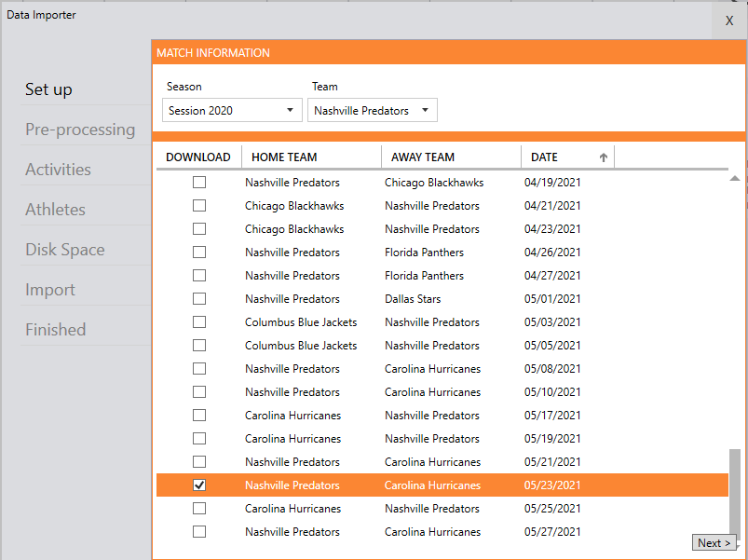
Task: Select Columbus Blue Jackets on 05/03/2021 row
Action: (301, 322)
